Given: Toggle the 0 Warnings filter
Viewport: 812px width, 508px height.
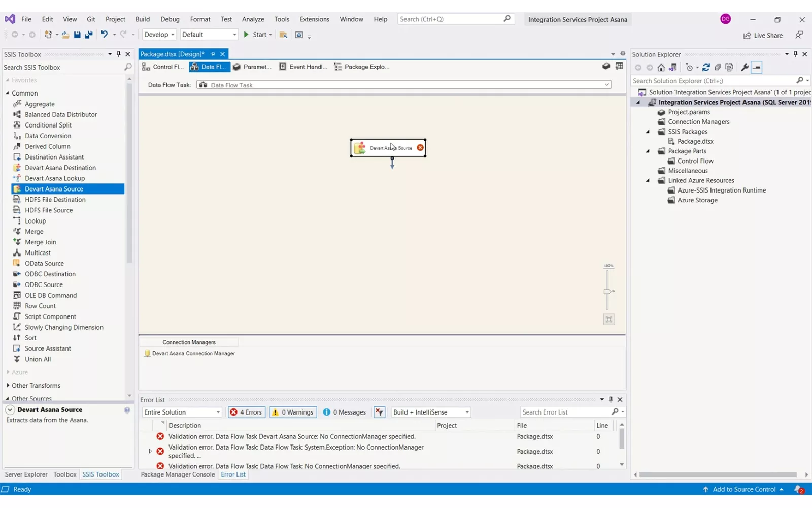Looking at the screenshot, I should (293, 412).
